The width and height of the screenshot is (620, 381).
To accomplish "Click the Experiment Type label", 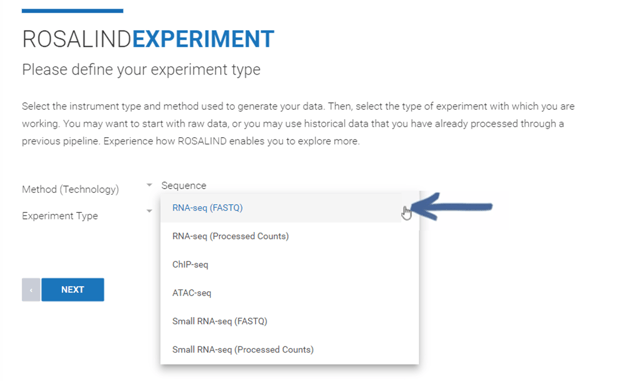I will click(x=60, y=216).
